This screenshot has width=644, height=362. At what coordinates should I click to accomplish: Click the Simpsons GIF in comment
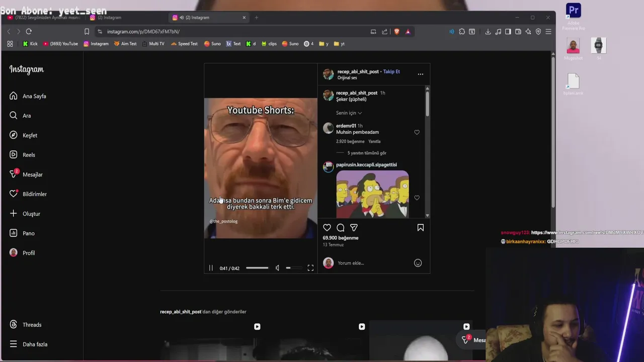pyautogui.click(x=372, y=194)
